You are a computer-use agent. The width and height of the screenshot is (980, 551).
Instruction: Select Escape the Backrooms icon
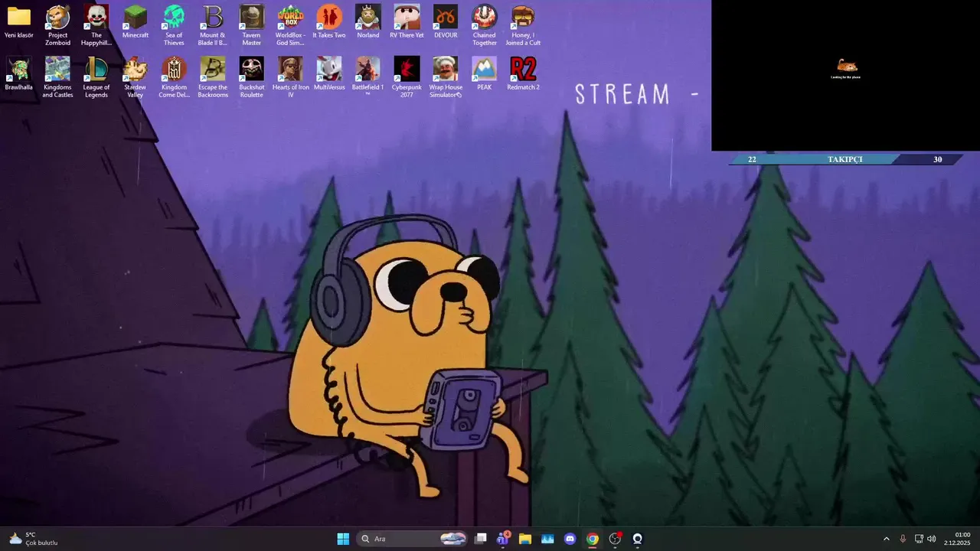point(213,77)
